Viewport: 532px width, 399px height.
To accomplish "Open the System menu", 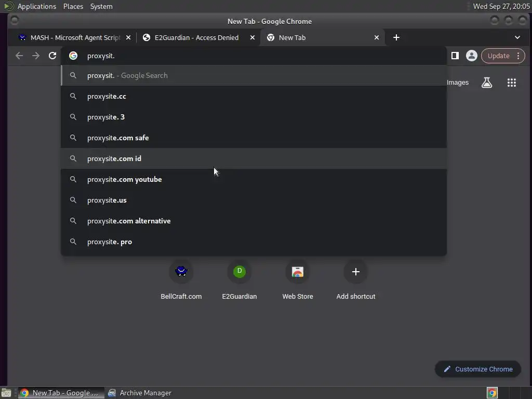I will 101,6.
